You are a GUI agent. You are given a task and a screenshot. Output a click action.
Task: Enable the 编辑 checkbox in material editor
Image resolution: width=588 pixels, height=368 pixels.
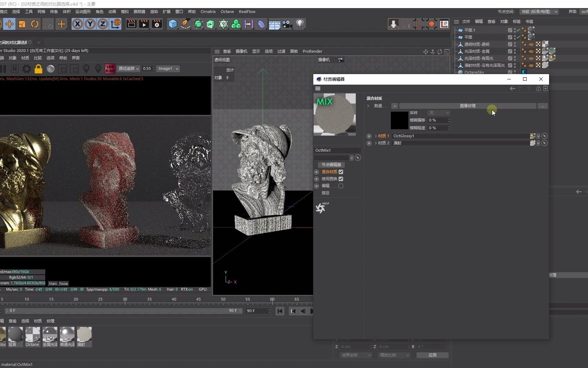[x=341, y=186]
